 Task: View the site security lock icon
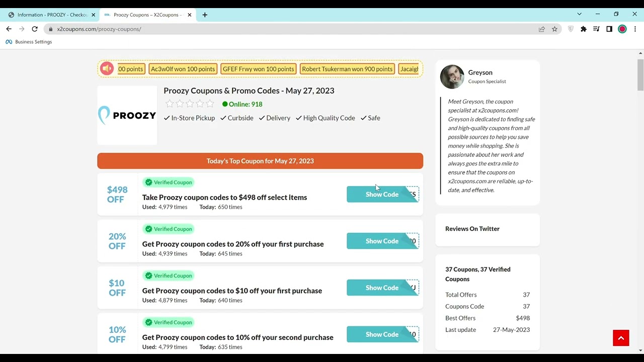click(x=51, y=29)
